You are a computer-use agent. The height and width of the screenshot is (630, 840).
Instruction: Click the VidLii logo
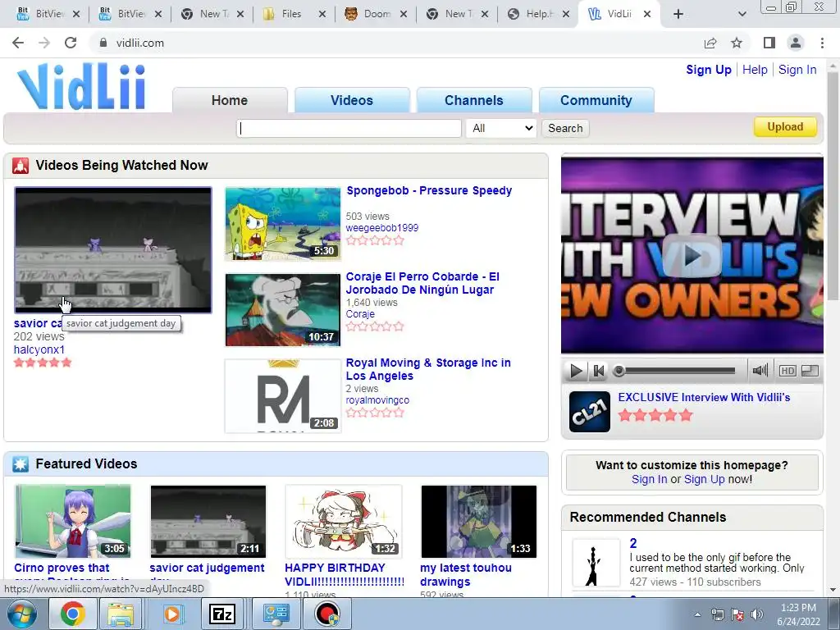point(81,86)
